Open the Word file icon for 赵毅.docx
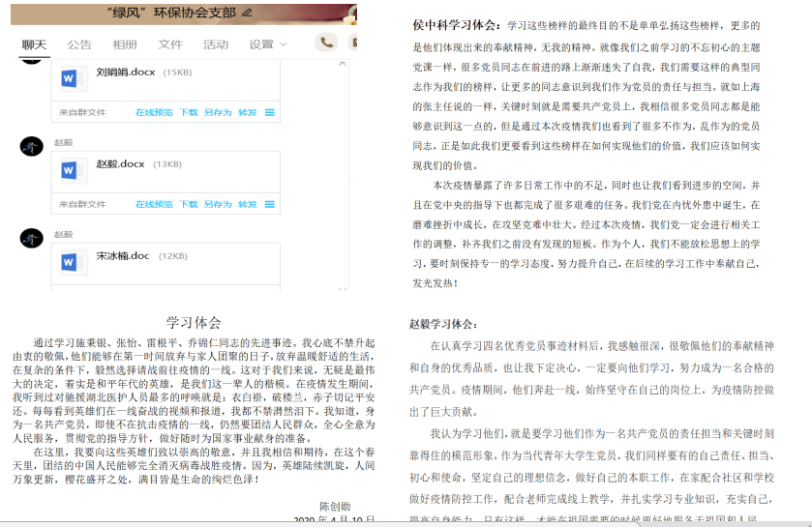This screenshot has width=812, height=527. (x=74, y=170)
